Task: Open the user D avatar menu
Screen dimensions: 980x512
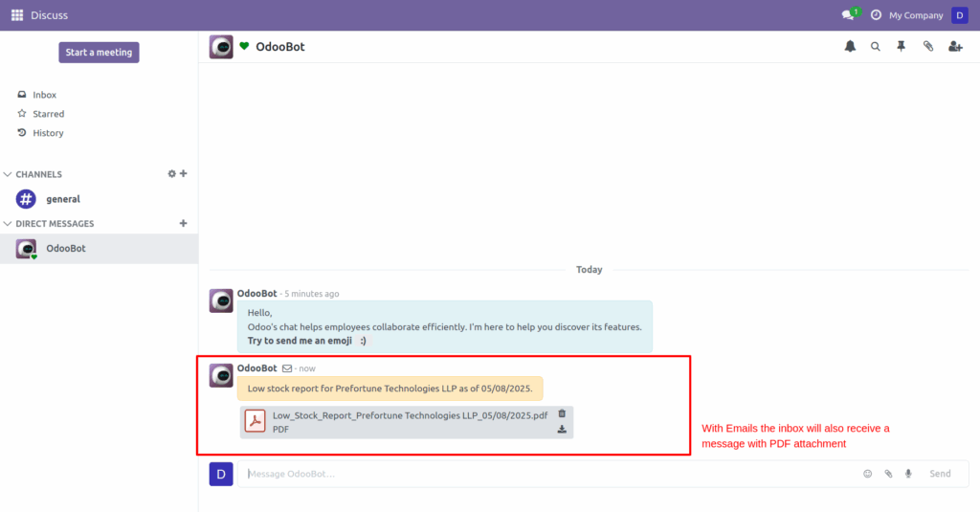Action: tap(959, 15)
